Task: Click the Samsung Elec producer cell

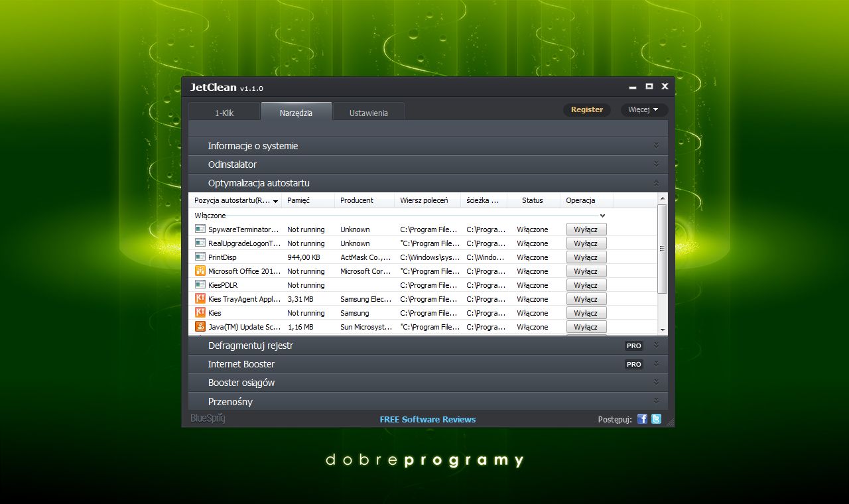Action: 365,299
